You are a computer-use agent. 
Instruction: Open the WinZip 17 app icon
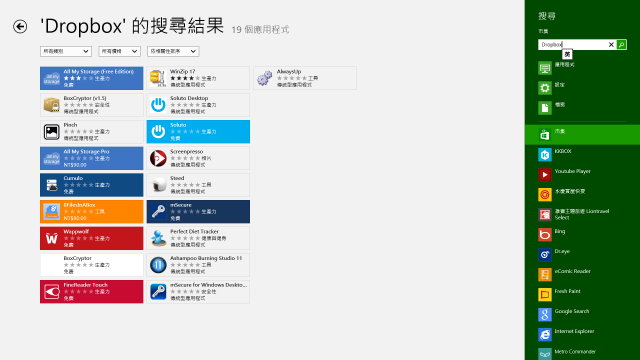coord(158,78)
